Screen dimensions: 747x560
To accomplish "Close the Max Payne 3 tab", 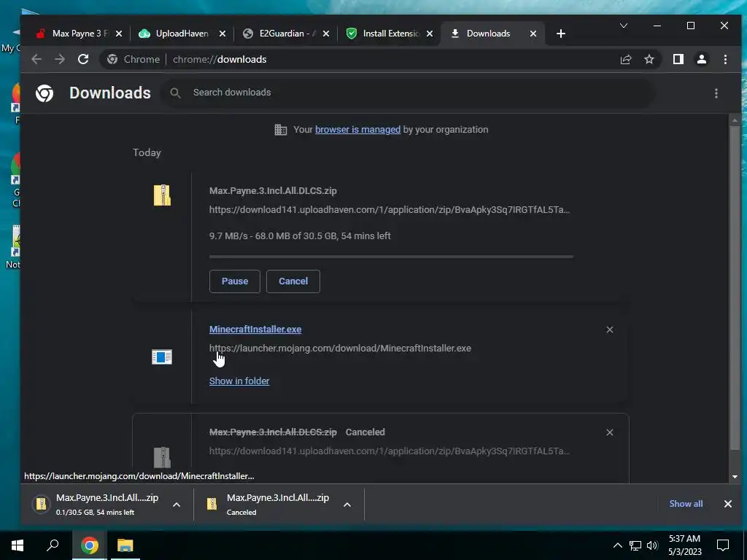I will coord(119,34).
